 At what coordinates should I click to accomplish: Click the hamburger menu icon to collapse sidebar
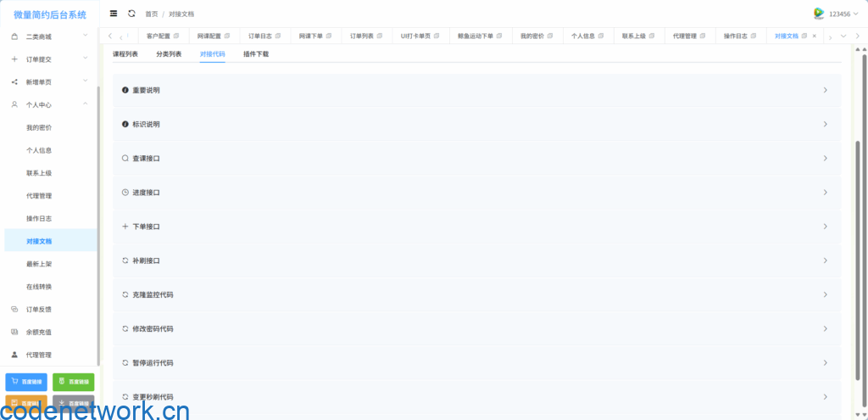pyautogui.click(x=114, y=14)
